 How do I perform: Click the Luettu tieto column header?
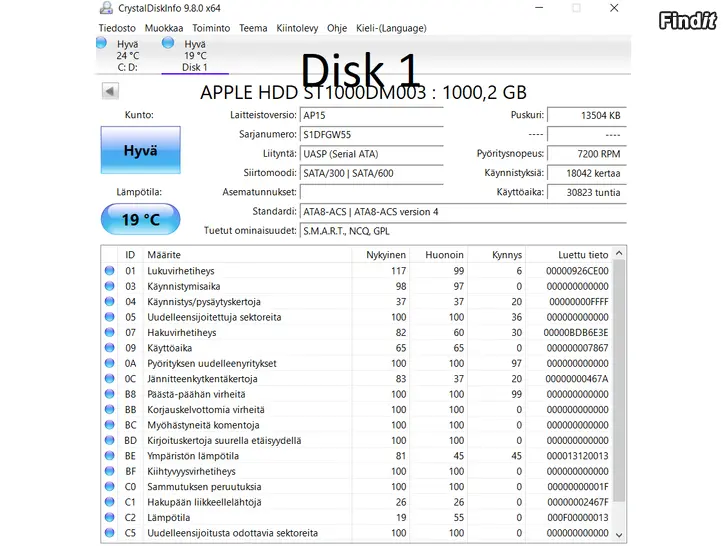[583, 255]
